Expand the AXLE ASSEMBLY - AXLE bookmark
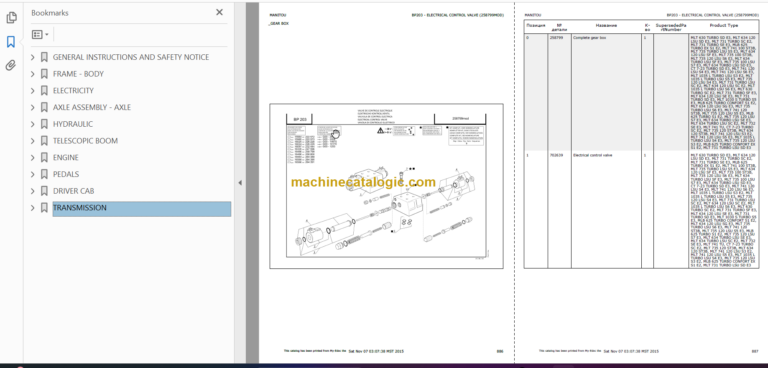 pyautogui.click(x=33, y=107)
